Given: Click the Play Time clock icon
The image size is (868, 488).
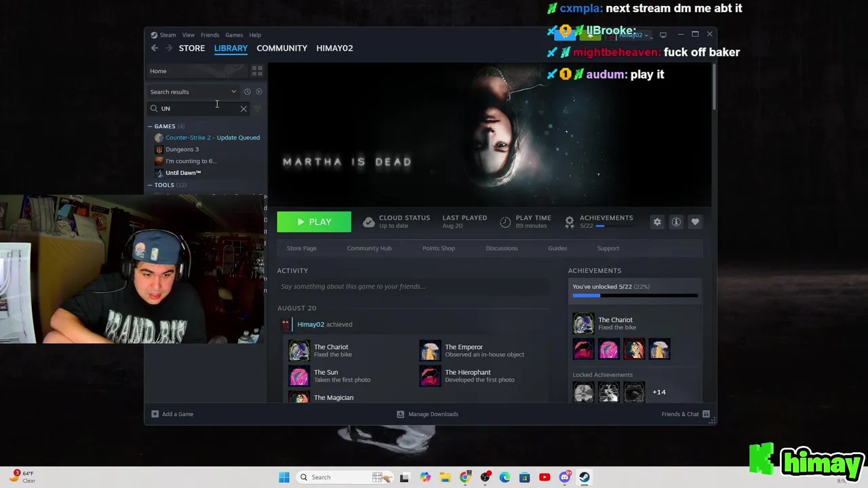Looking at the screenshot, I should click(x=505, y=222).
